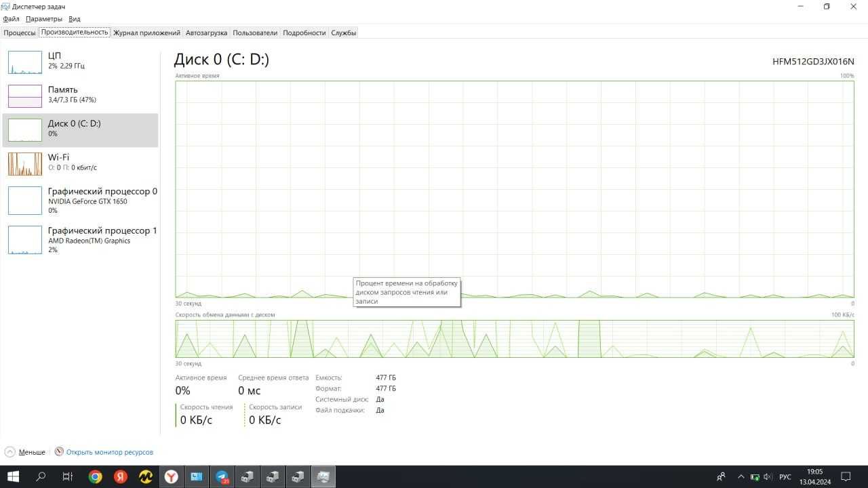
Task: Open battery status tray icon
Action: point(755,476)
